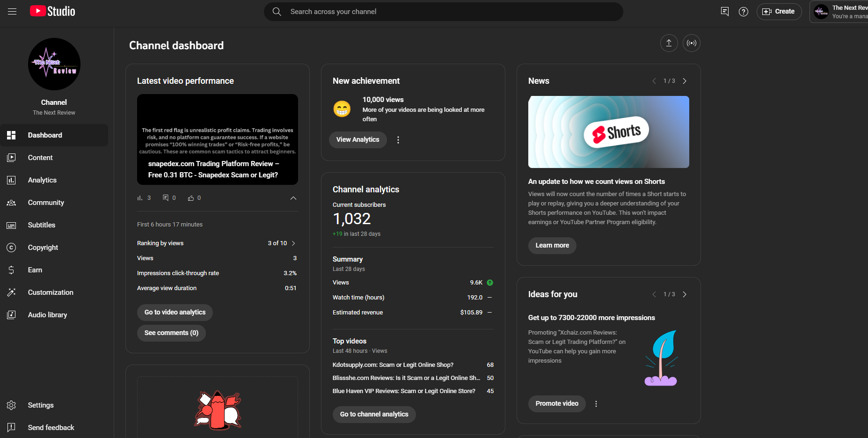Select Dashboard in the sidebar

[x=54, y=135]
